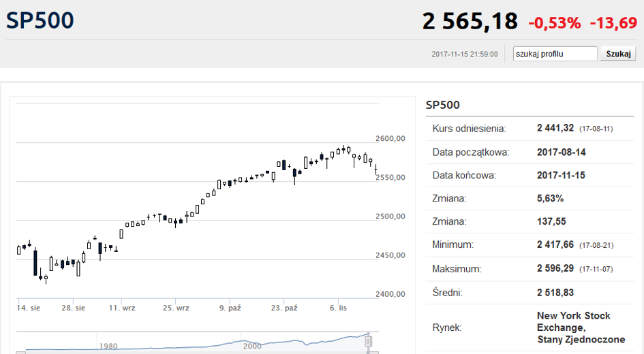Click the SP500 page heading
644x354 pixels.
[40, 20]
